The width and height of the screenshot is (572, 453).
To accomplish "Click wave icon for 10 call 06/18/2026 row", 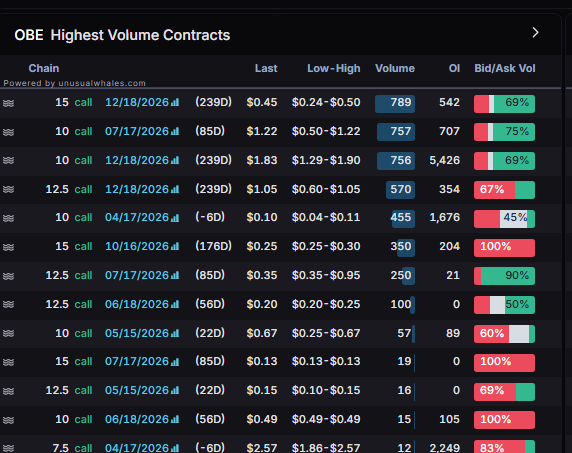I will 8,420.
